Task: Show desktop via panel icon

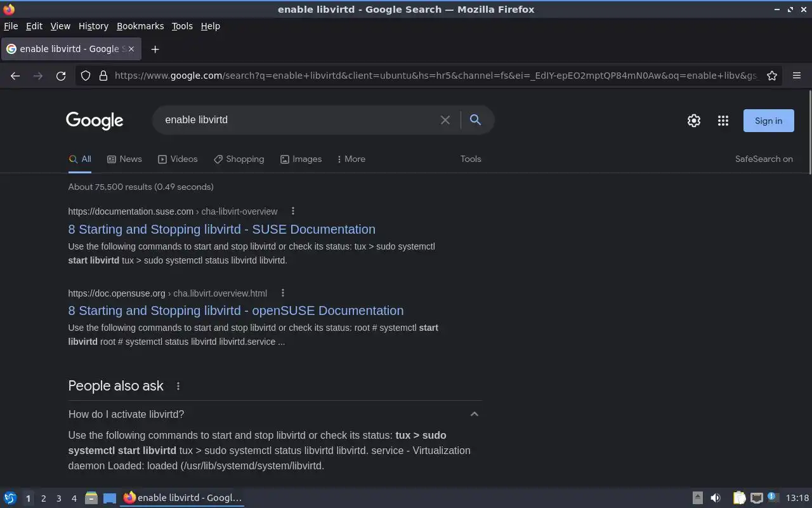Action: (110, 498)
